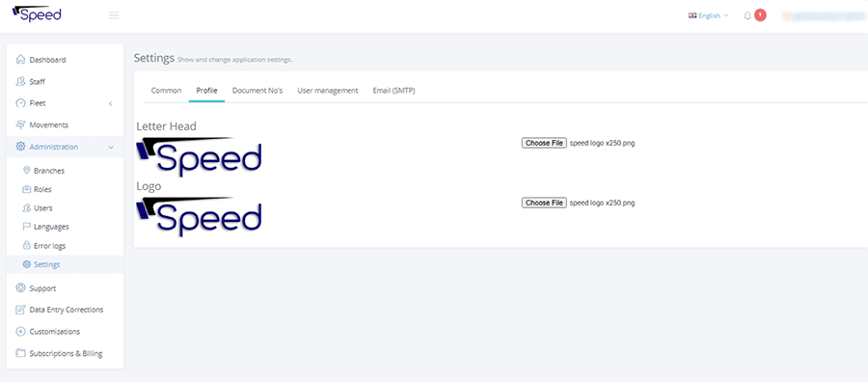868x382 pixels.
Task: Click the Settings gear icon in submenu
Action: [26, 264]
